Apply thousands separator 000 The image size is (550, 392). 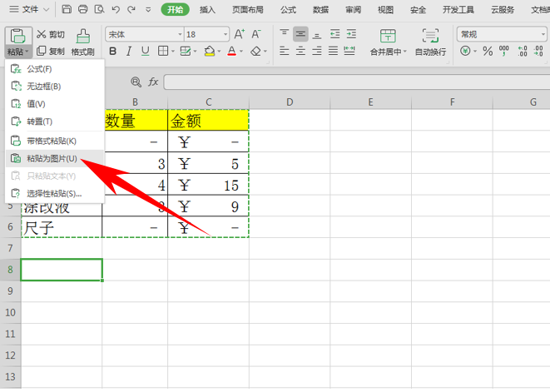504,52
